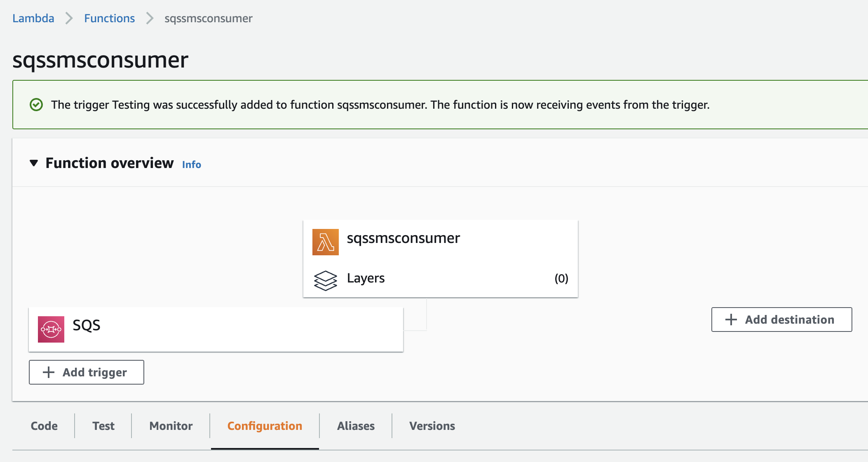This screenshot has width=868, height=462.
Task: Click chevron after Functions breadcrumb
Action: click(150, 19)
